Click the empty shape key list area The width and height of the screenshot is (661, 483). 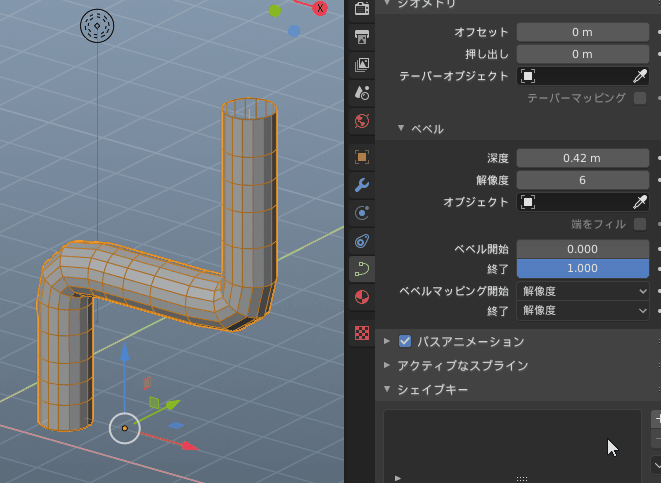[x=512, y=443]
